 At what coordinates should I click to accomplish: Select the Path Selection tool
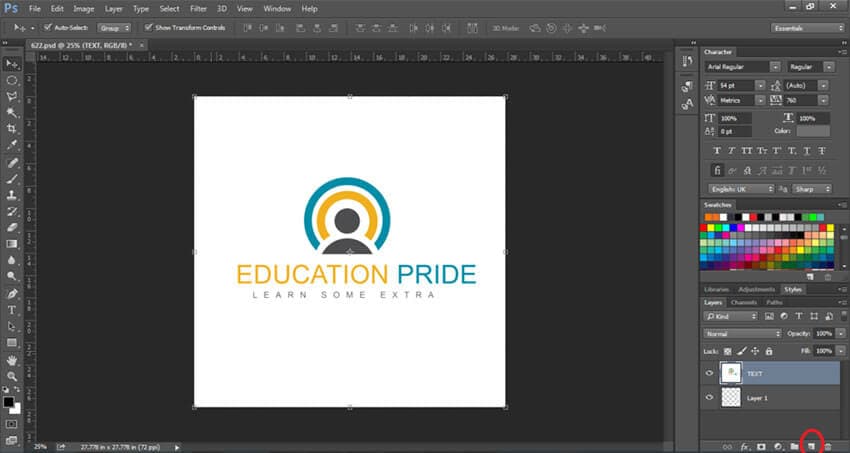pyautogui.click(x=11, y=327)
